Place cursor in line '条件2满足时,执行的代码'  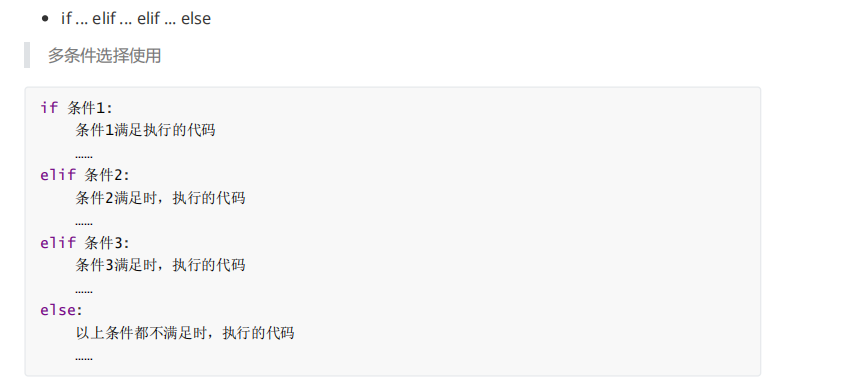click(x=160, y=198)
